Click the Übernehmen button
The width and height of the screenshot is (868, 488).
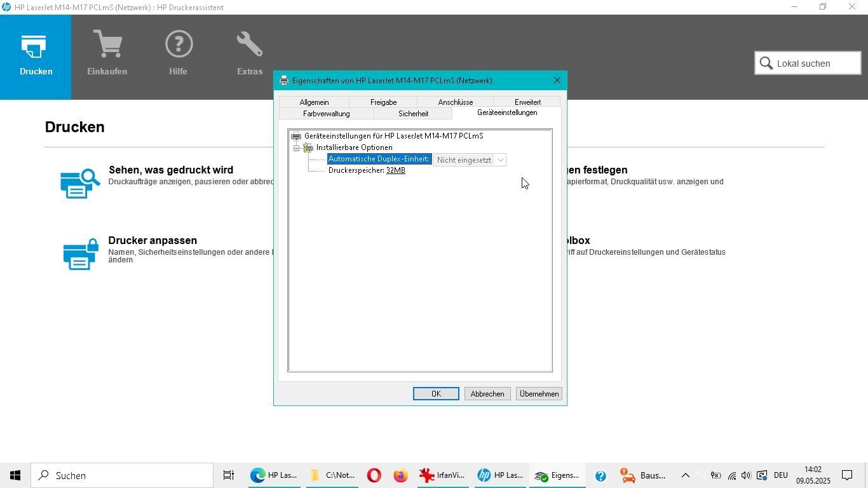(539, 394)
